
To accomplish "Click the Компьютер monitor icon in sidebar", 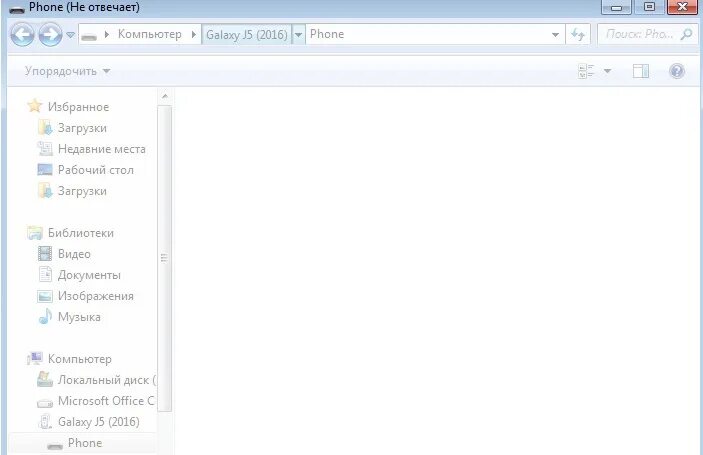I will click(35, 359).
